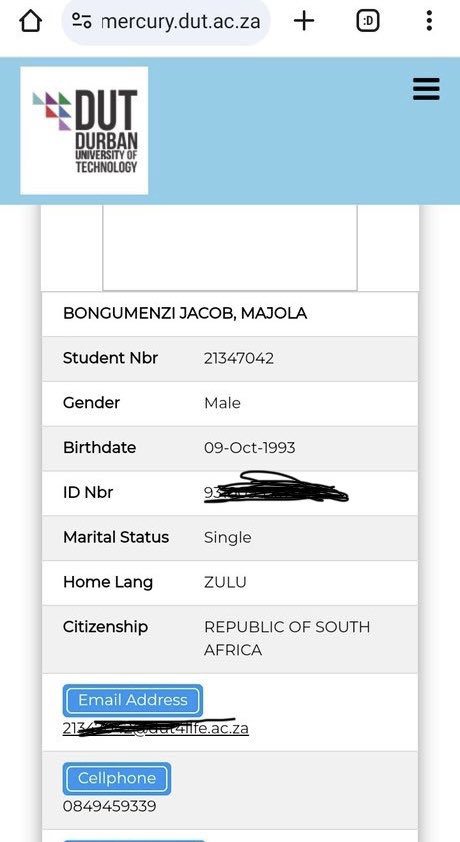
Task: Click the empty profile photo box
Action: [230, 248]
